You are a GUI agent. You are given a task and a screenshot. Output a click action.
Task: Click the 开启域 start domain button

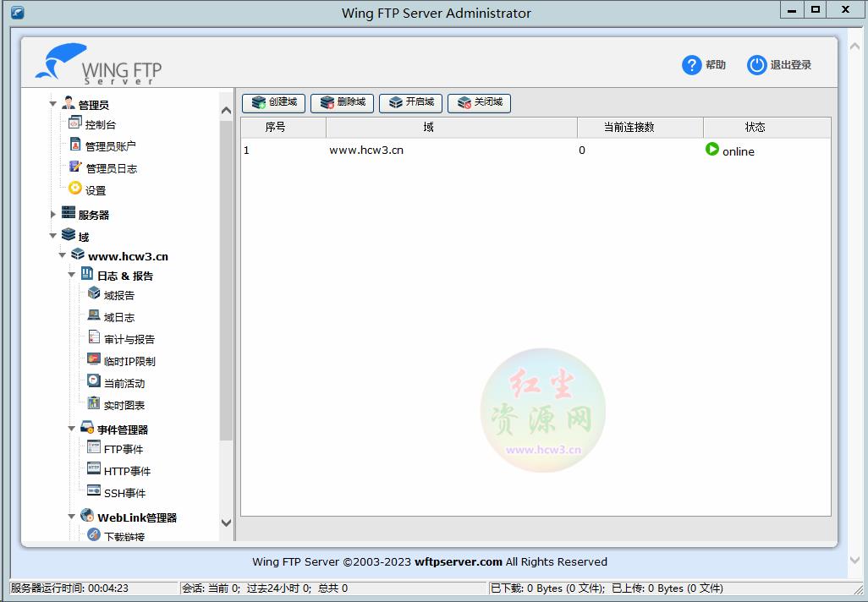click(411, 102)
